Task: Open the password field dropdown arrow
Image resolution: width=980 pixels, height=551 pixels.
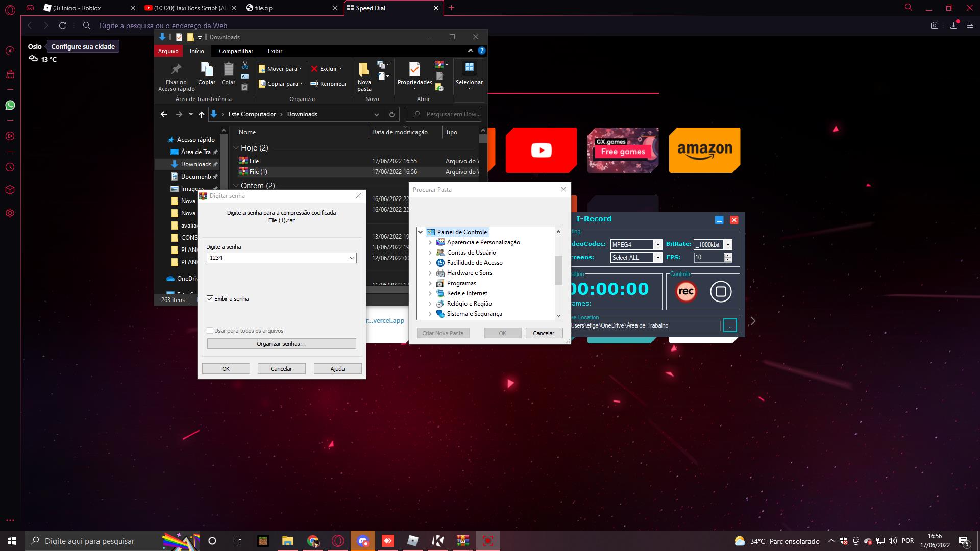Action: point(352,258)
